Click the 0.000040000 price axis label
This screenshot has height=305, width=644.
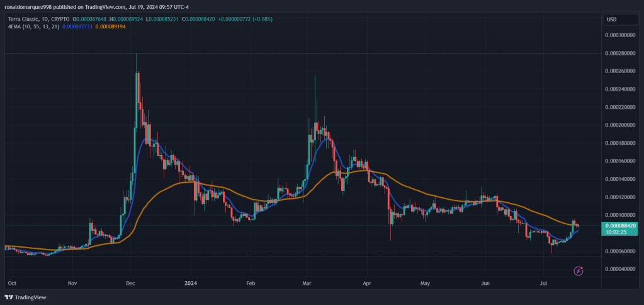(621, 269)
